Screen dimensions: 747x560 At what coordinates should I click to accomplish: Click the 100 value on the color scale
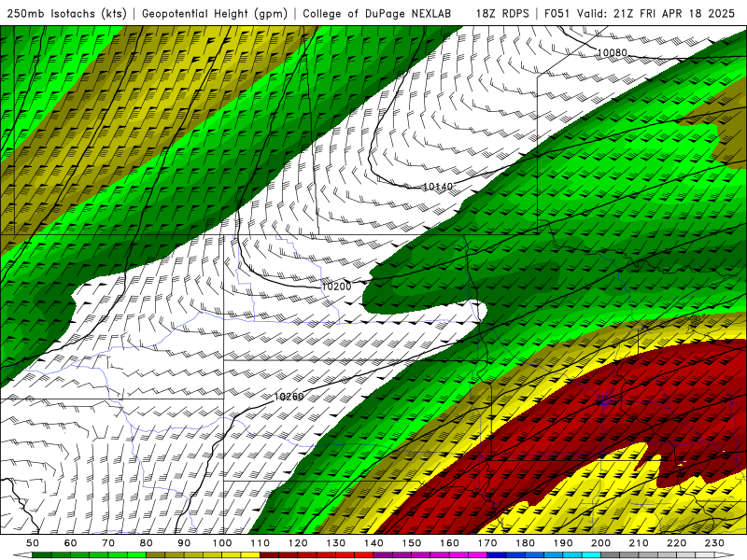pyautogui.click(x=222, y=543)
